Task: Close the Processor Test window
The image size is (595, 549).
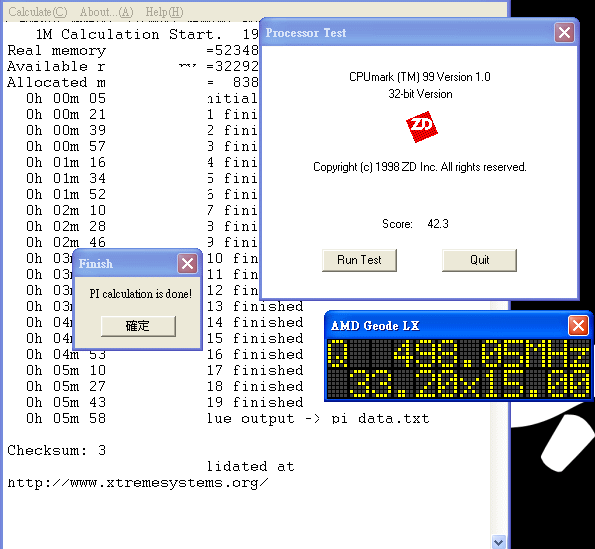Action: point(564,33)
